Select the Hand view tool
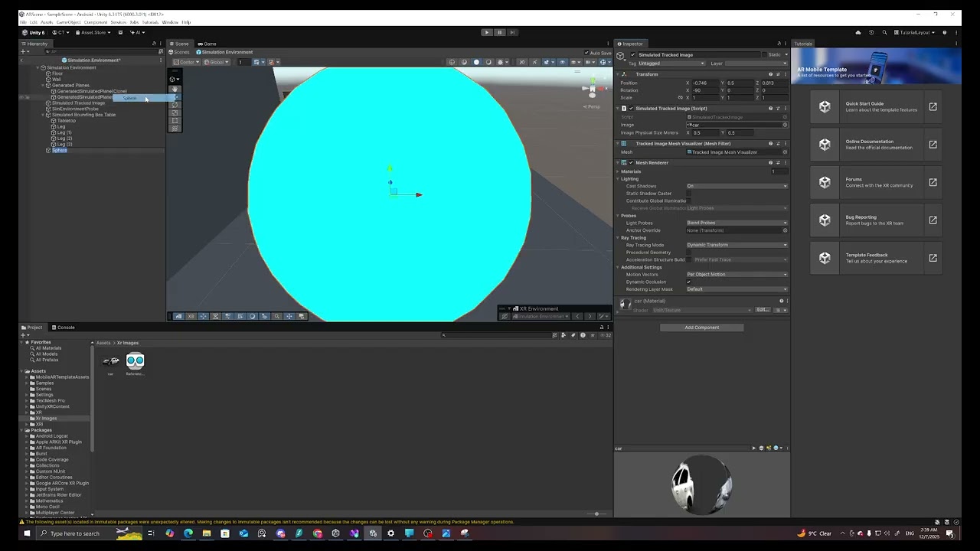 (175, 89)
